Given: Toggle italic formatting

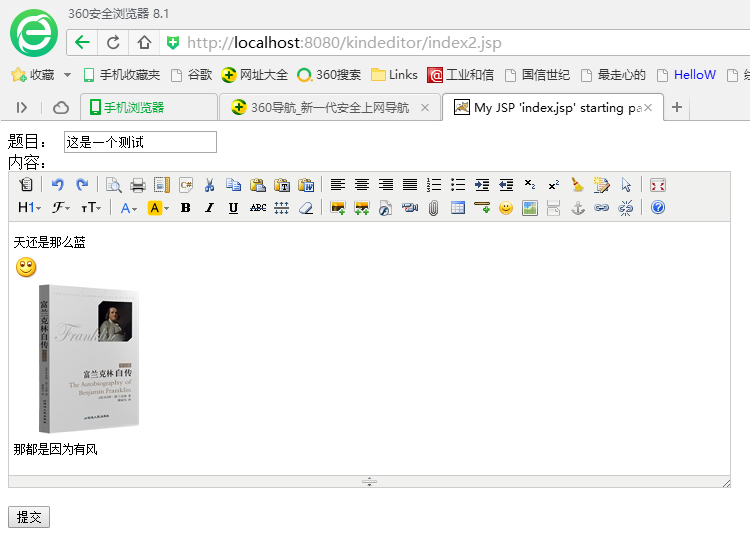Looking at the screenshot, I should click(209, 208).
